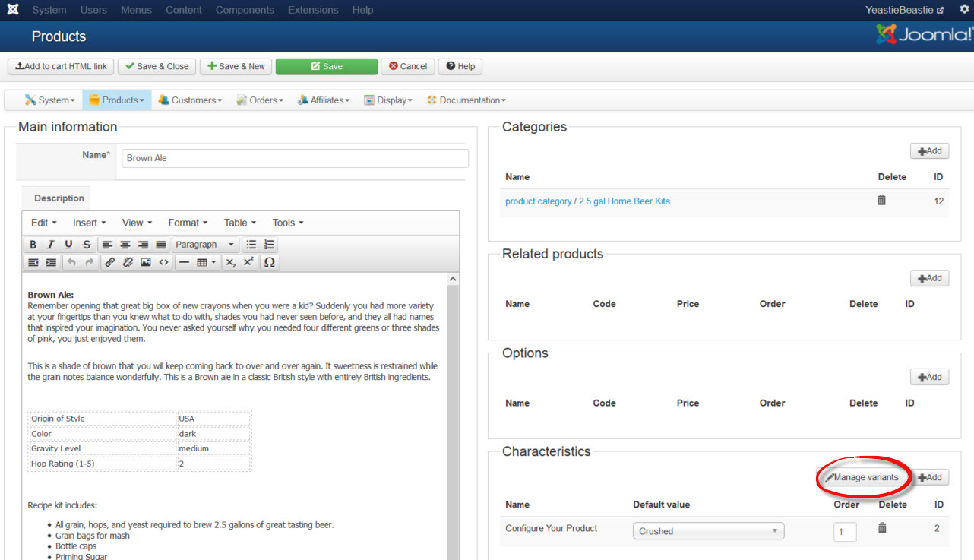Open the Products dropdown in the component menu

pyautogui.click(x=116, y=100)
